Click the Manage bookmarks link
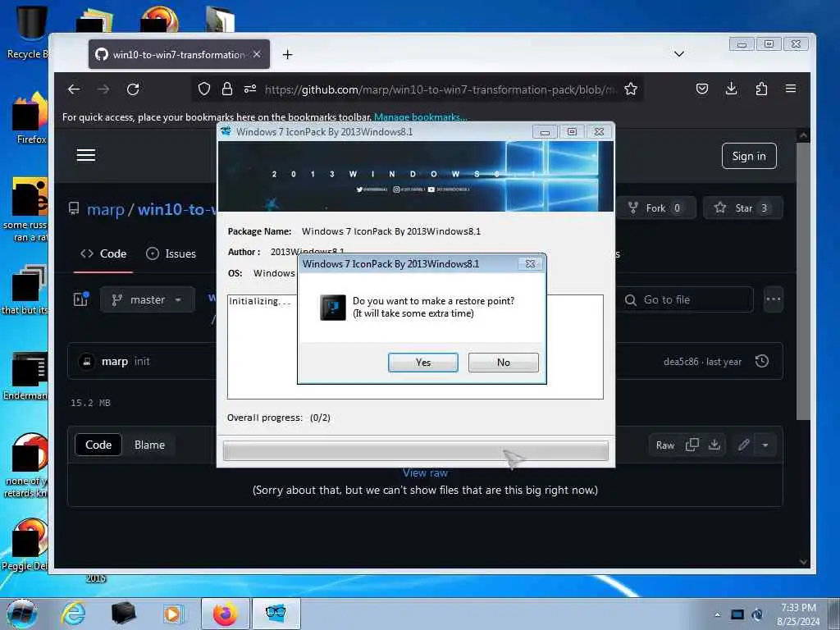Screen dimensions: 840x630 pyautogui.click(x=420, y=116)
